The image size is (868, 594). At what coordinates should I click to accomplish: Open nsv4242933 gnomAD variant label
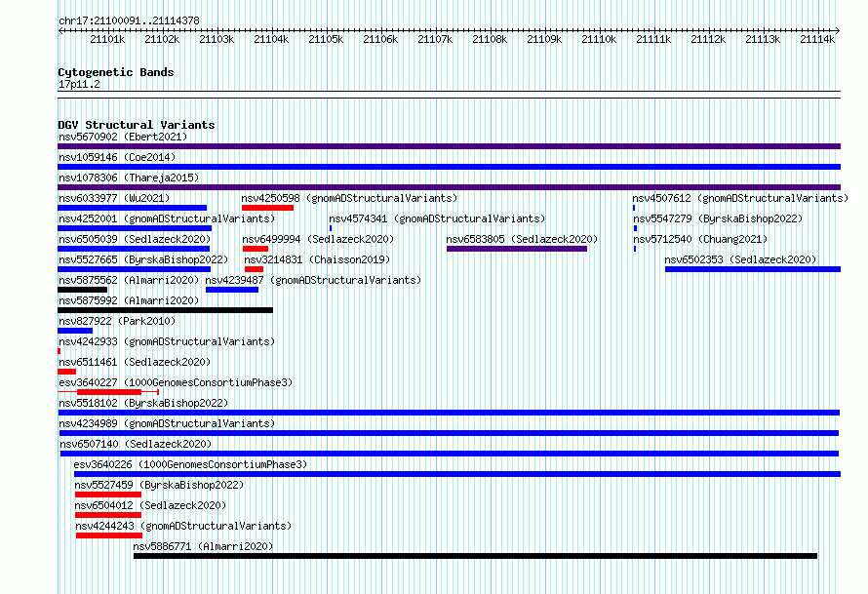coord(167,341)
